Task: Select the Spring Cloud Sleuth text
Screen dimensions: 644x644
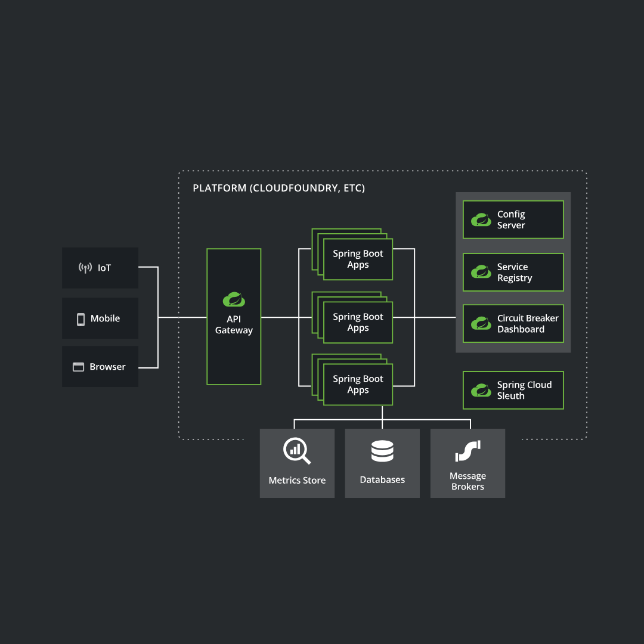Action: coord(525,390)
